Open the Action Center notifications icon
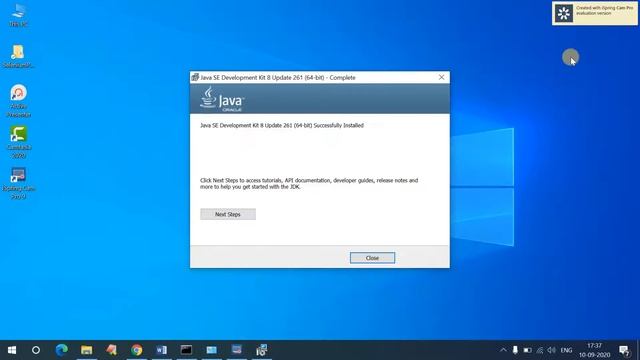Image resolution: width=640 pixels, height=360 pixels. click(x=624, y=350)
